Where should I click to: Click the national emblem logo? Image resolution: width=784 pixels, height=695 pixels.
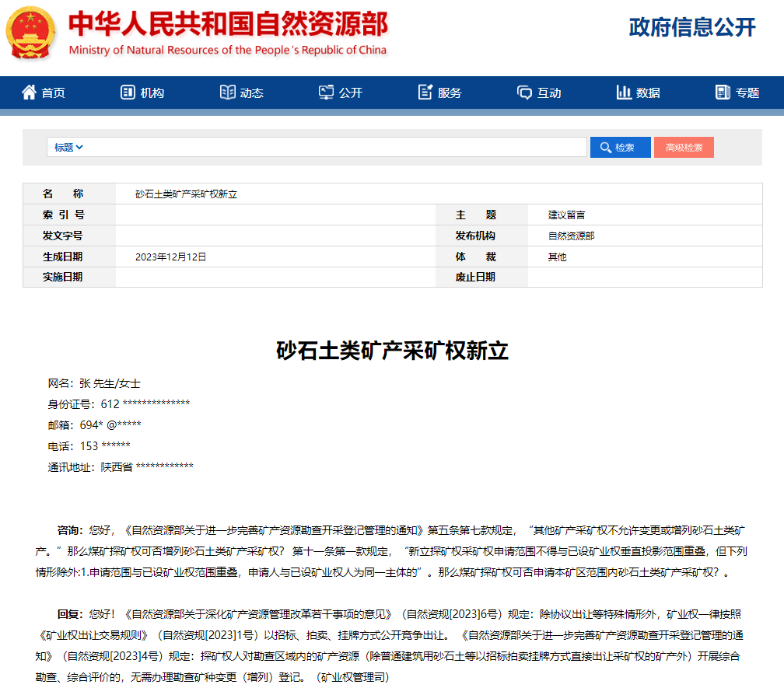30,33
